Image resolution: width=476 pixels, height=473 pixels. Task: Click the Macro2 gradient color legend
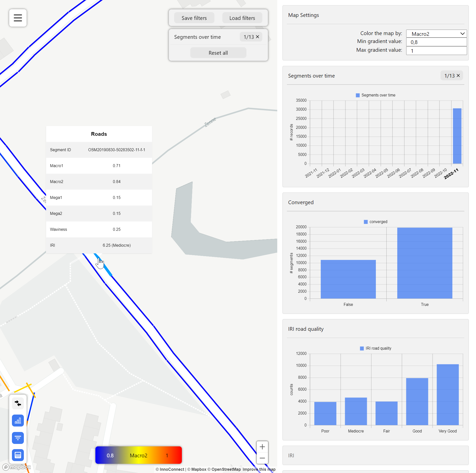[x=138, y=455]
